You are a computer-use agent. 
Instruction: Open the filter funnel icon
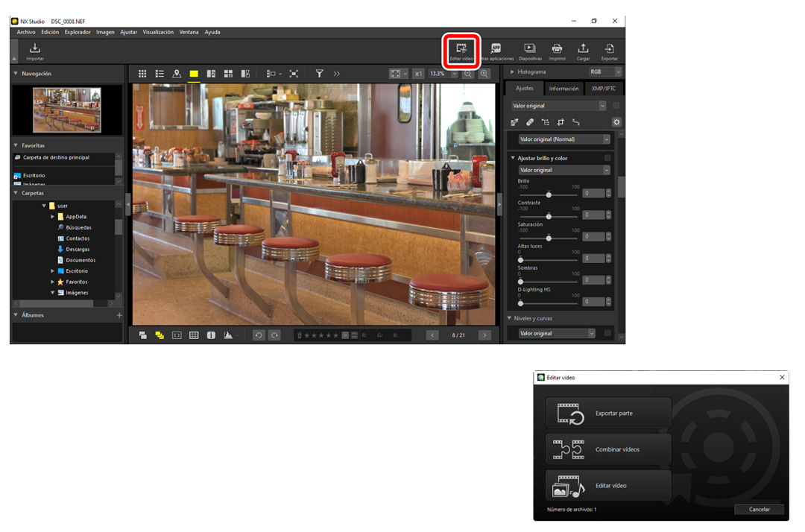[319, 74]
